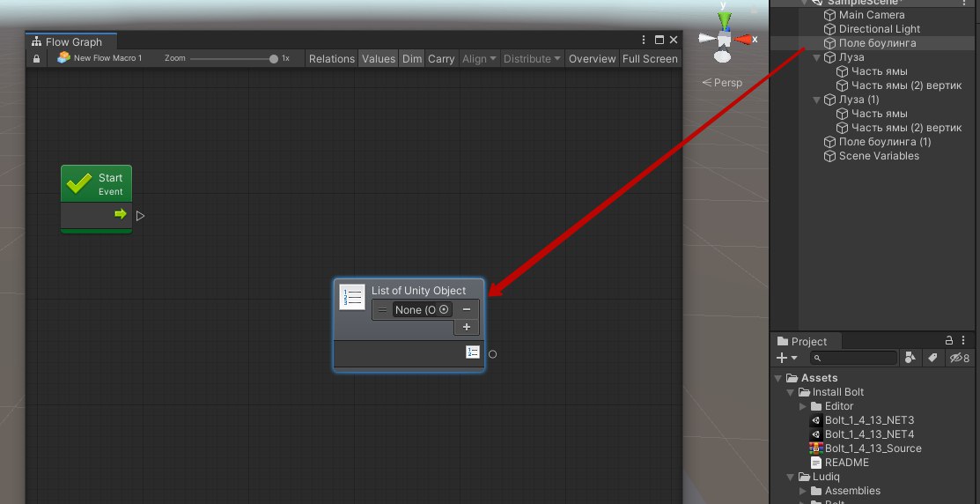Screen dimensions: 980x504
Task: Click Search by Label icon in Project
Action: [932, 358]
